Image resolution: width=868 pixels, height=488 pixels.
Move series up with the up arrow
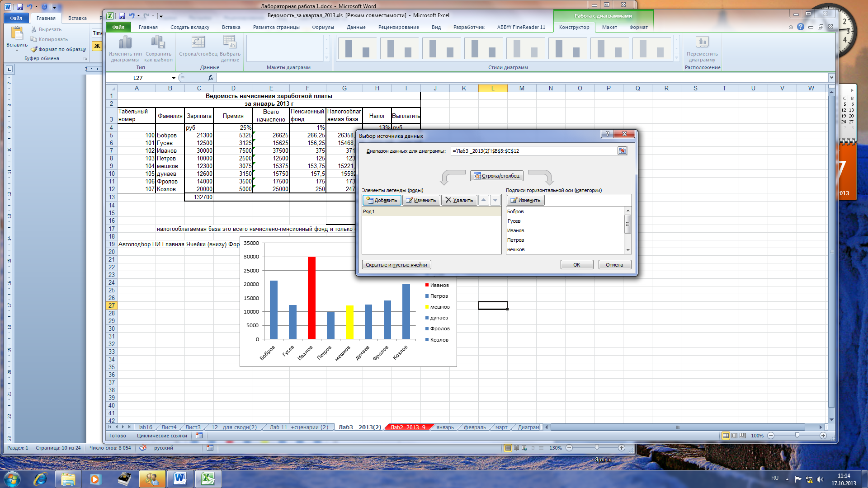(484, 200)
